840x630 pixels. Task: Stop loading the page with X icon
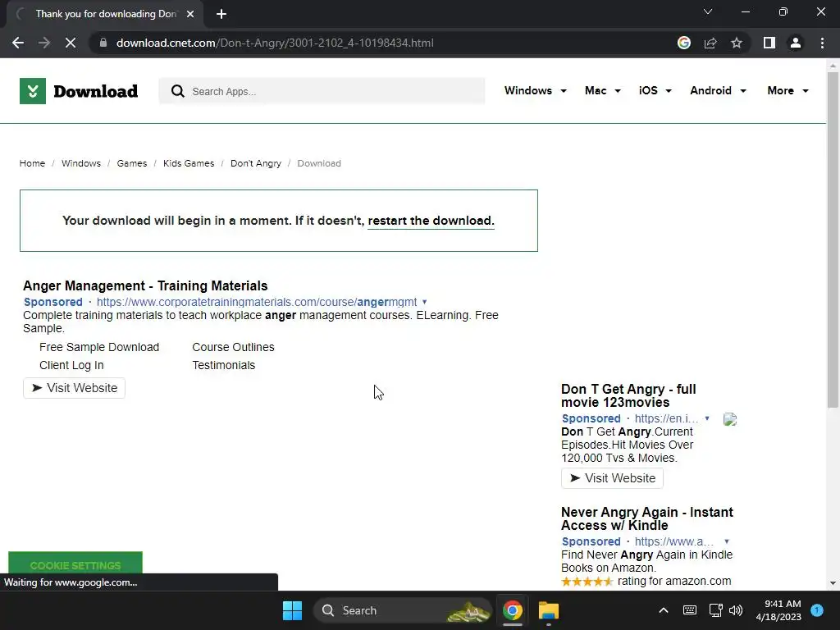pyautogui.click(x=71, y=43)
